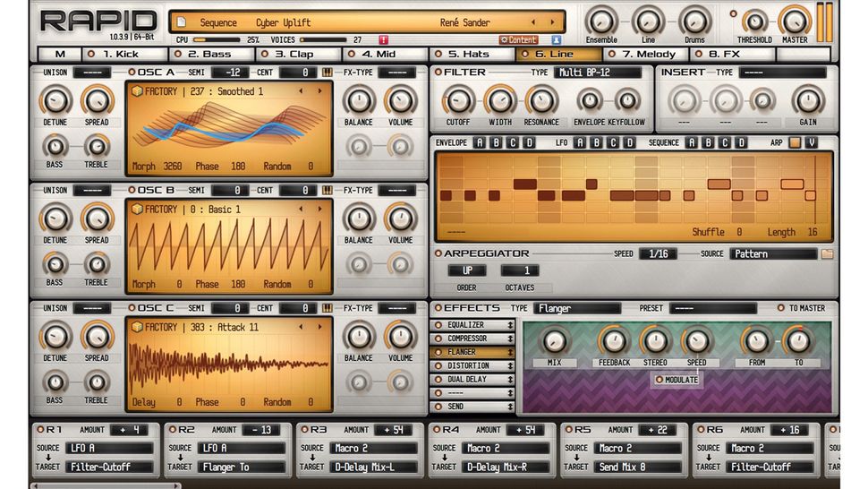Click the OSC A SEMI value field
Viewport: 868px width, 489px height.
click(x=229, y=73)
